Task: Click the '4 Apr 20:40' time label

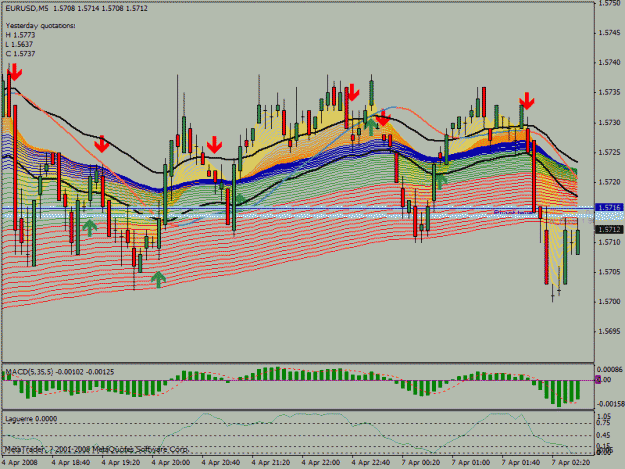Action: tap(221, 463)
